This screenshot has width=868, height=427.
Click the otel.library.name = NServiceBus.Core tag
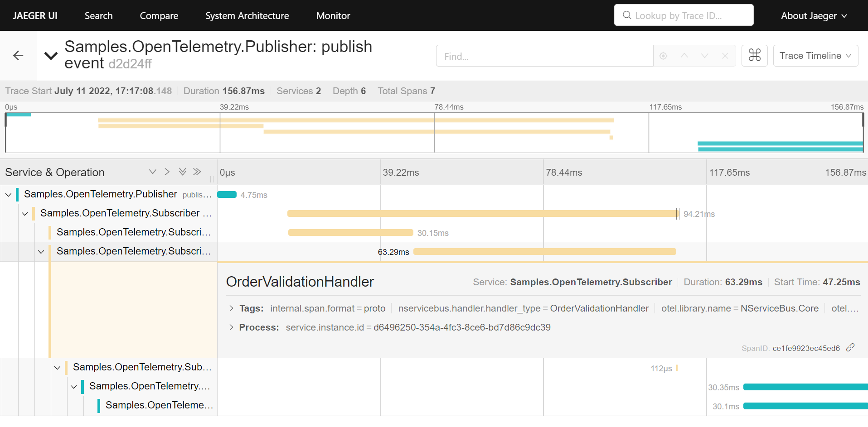[x=740, y=308]
